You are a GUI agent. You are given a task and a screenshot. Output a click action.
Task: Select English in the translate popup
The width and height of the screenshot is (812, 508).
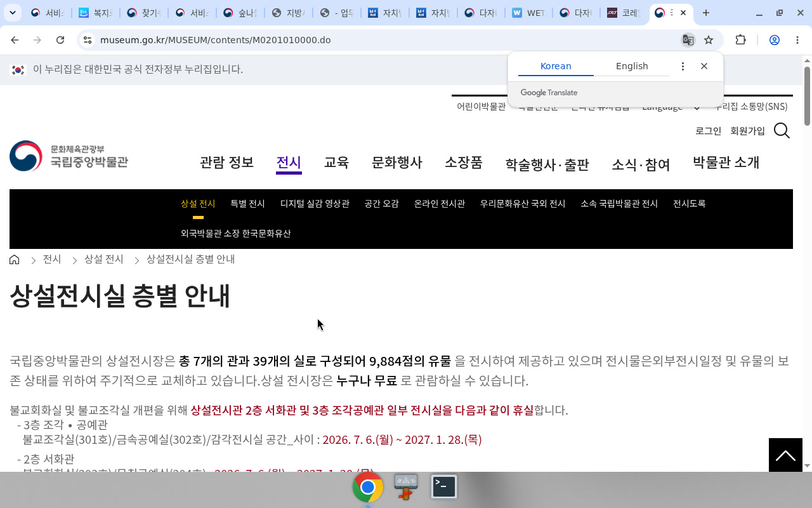pyautogui.click(x=632, y=66)
